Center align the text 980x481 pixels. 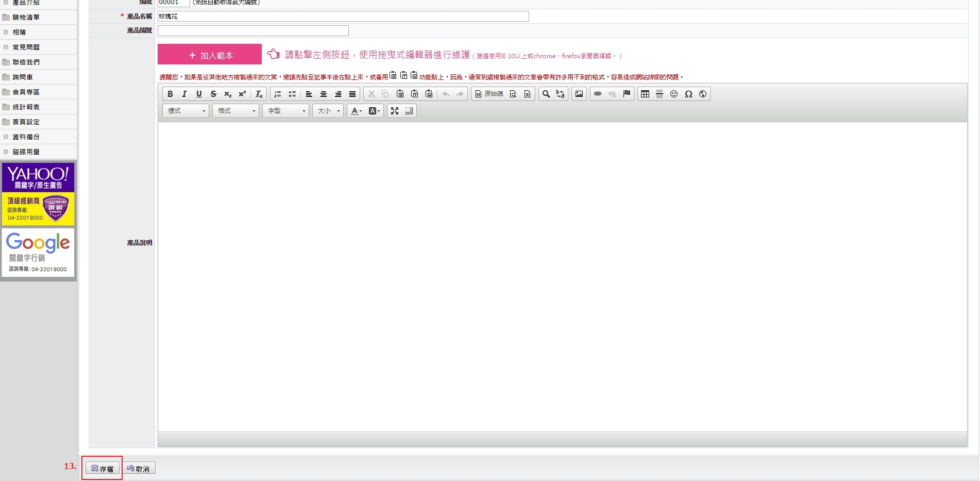pyautogui.click(x=324, y=94)
